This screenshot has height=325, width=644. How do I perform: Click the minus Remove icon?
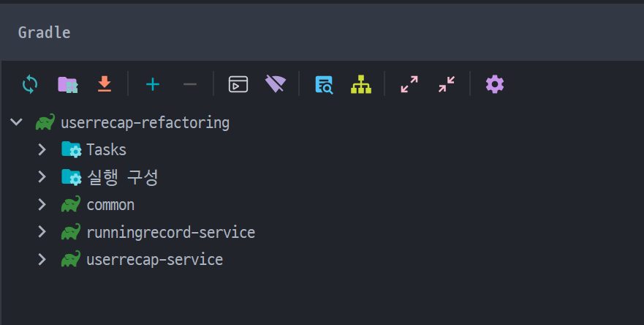pyautogui.click(x=190, y=84)
